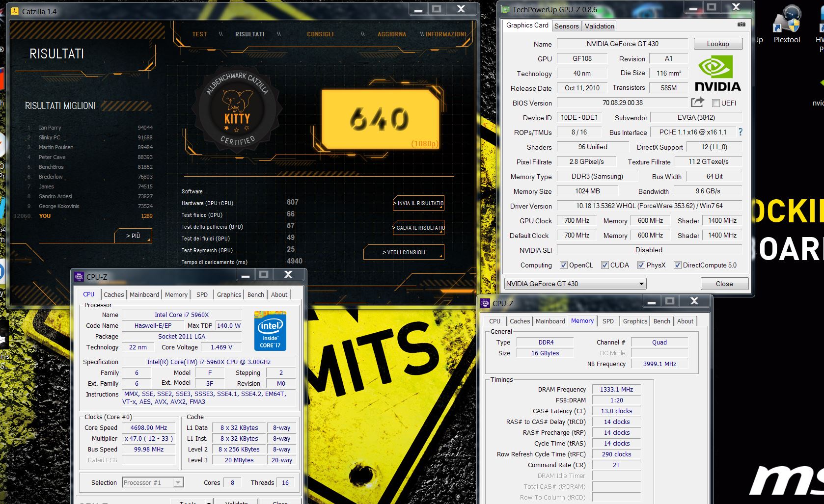This screenshot has width=824, height=504.
Task: Click the DRAM Frequency value 1333.1 MHz
Action: click(616, 389)
